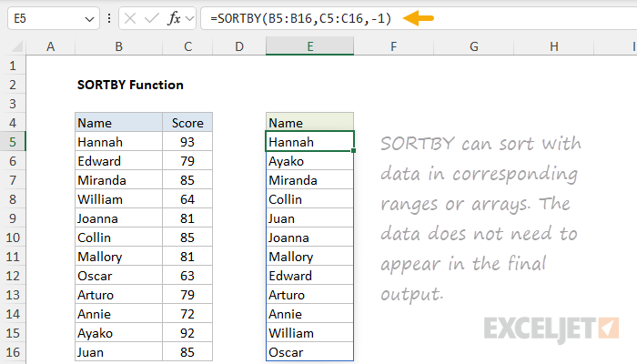Click the 'SORTBY Function' title cell
Viewport: 637px width, 364px height.
pyautogui.click(x=130, y=85)
